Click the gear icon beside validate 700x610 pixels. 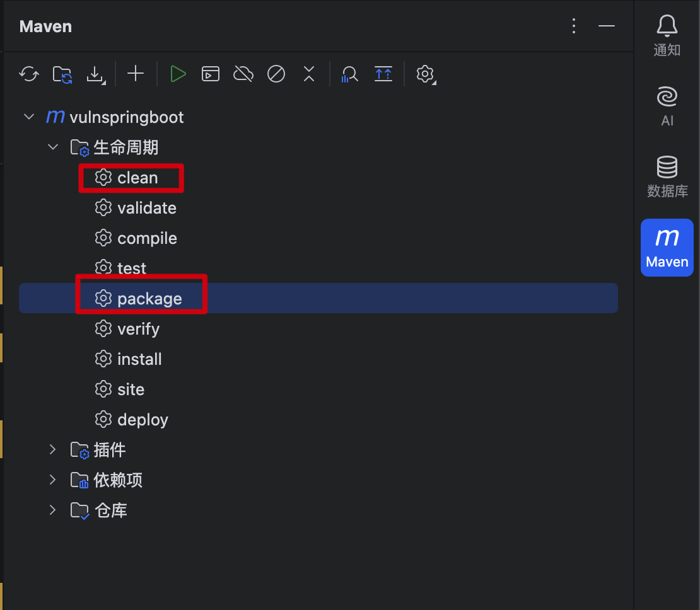point(103,207)
